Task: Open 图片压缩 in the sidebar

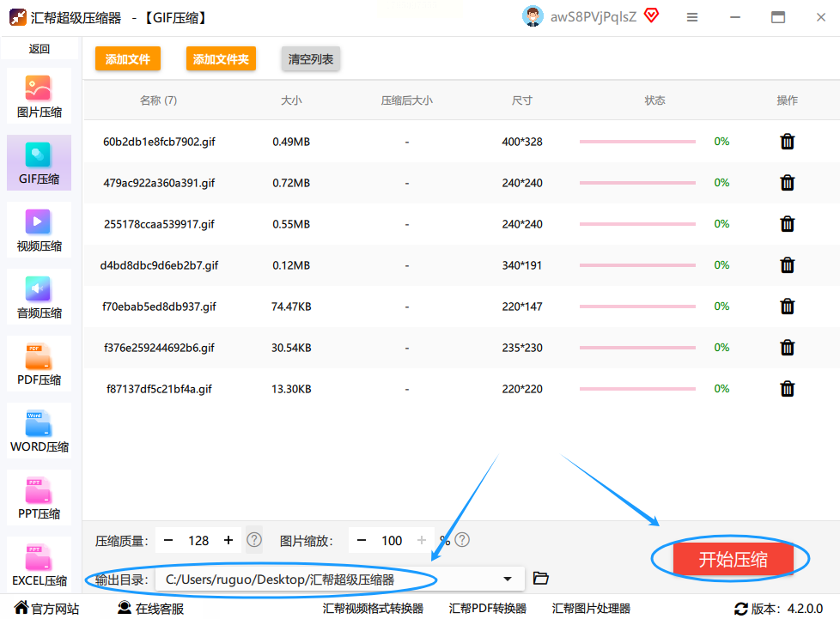Action: [x=40, y=96]
